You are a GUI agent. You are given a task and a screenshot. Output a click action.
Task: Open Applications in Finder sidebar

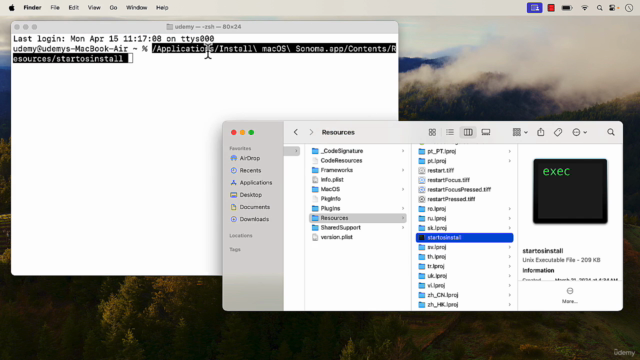(251, 182)
